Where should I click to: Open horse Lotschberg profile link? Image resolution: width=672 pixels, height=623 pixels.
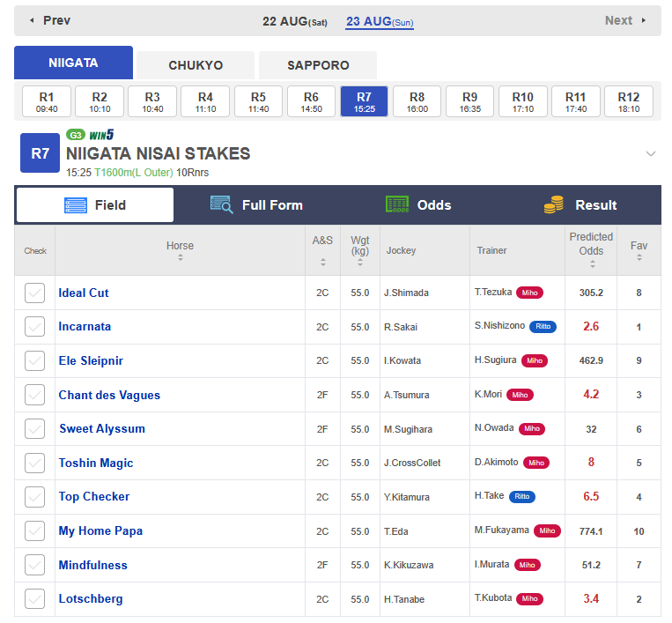[x=91, y=599]
